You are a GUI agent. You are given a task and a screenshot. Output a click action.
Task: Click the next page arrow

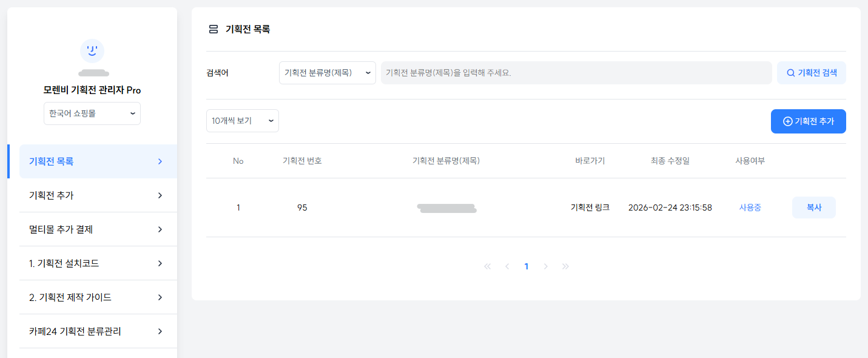point(546,266)
